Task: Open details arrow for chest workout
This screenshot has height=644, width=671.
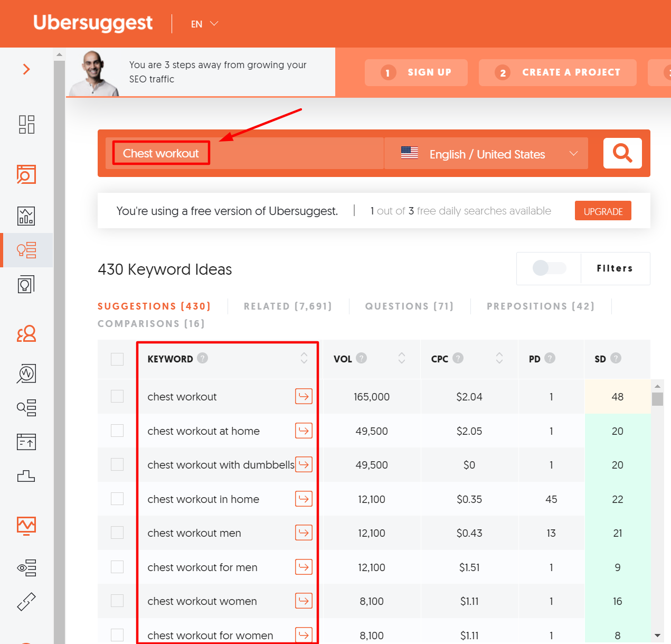Action: [304, 396]
